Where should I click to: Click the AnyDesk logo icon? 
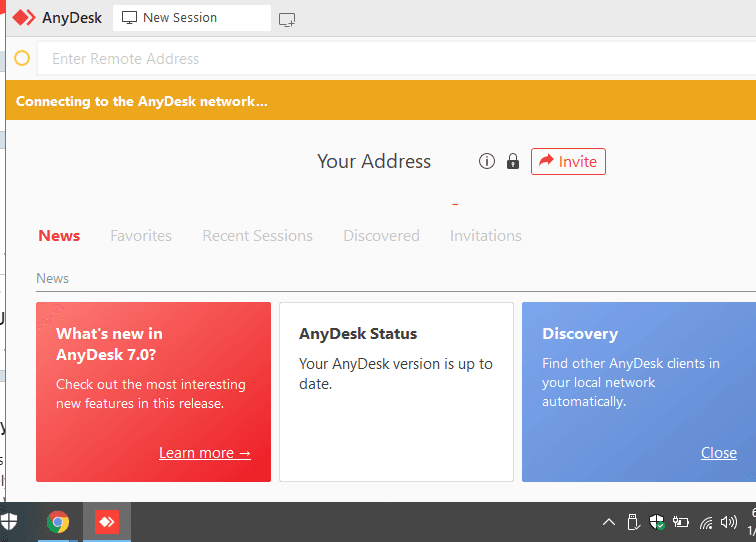(24, 18)
